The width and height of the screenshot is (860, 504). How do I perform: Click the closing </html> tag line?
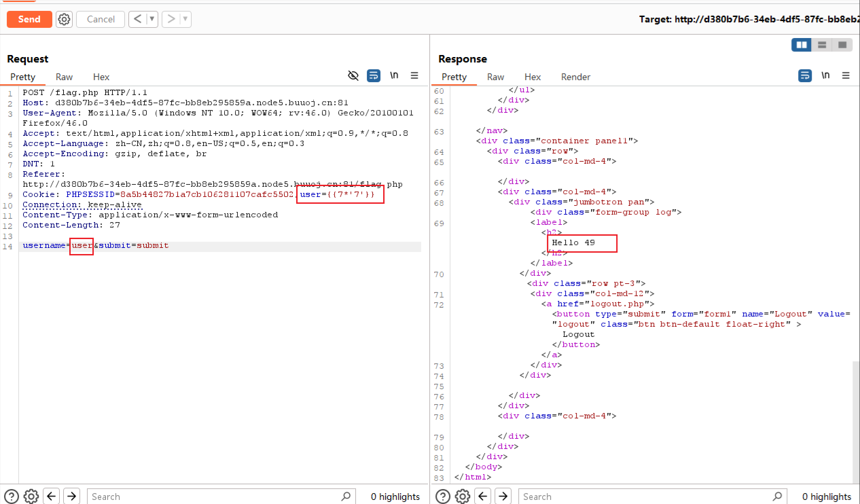click(473, 477)
